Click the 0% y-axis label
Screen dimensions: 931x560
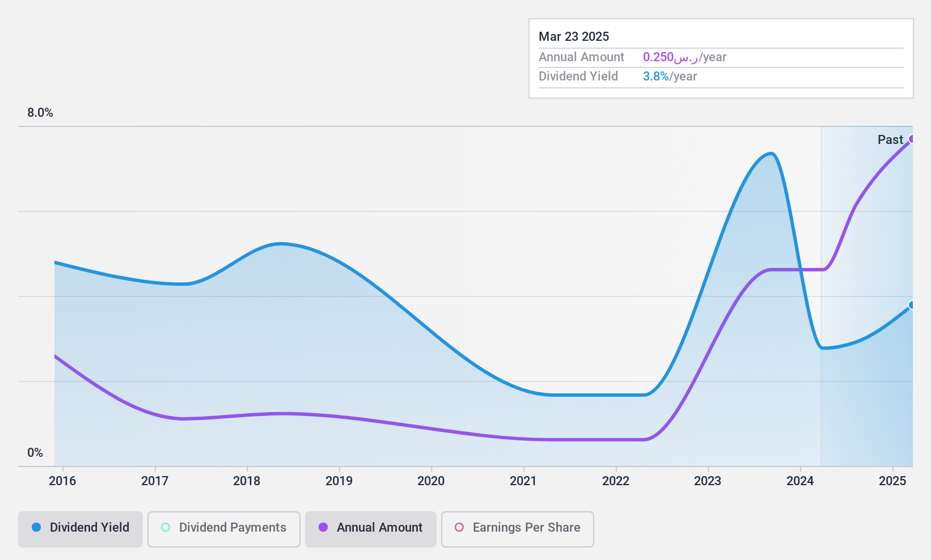(35, 453)
